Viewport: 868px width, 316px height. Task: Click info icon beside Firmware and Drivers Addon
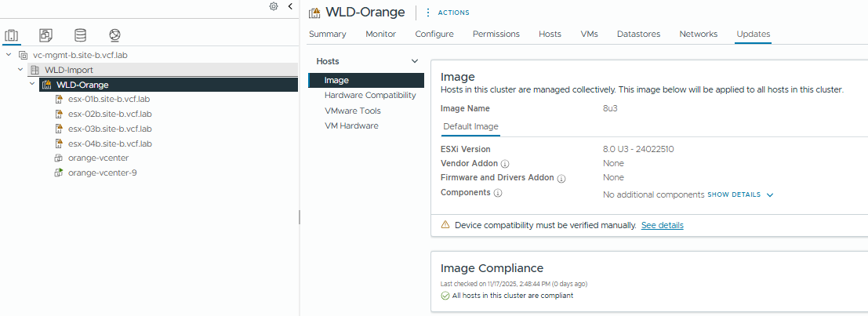pyautogui.click(x=561, y=179)
